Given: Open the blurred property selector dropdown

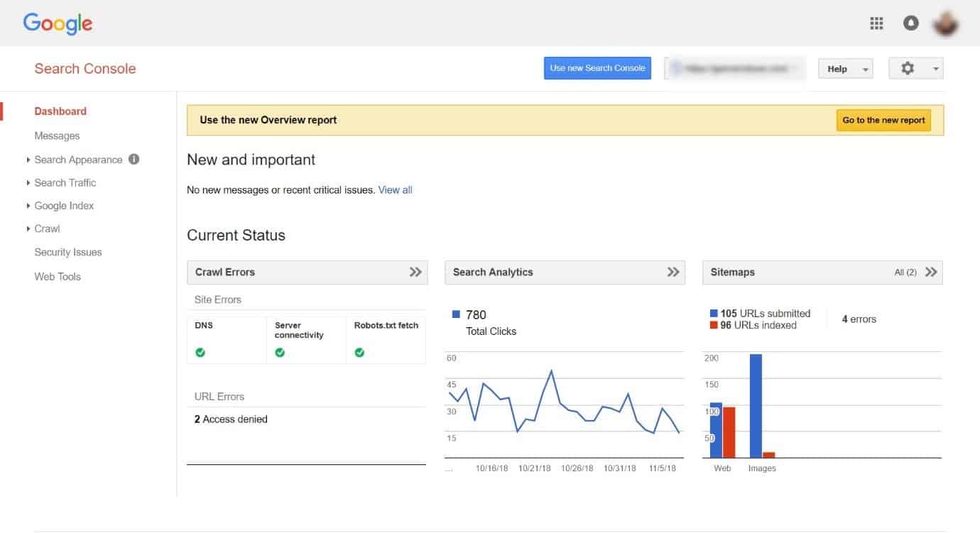Looking at the screenshot, I should [x=735, y=68].
